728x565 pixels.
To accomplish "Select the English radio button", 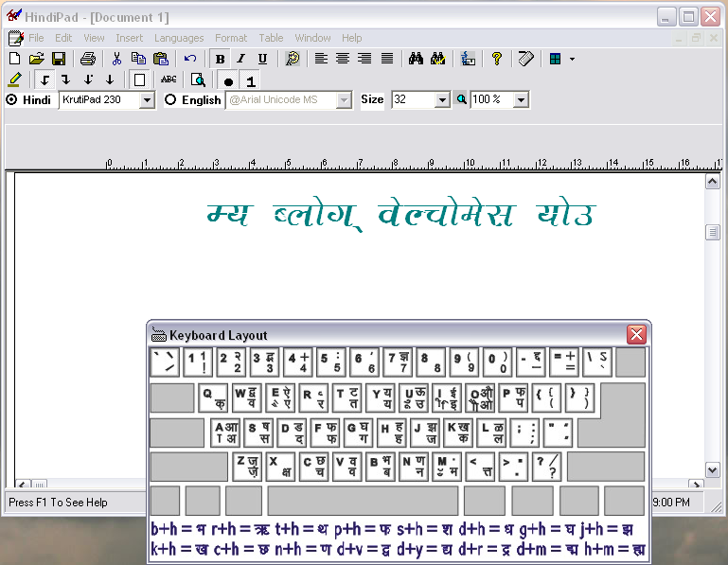I will (x=170, y=99).
